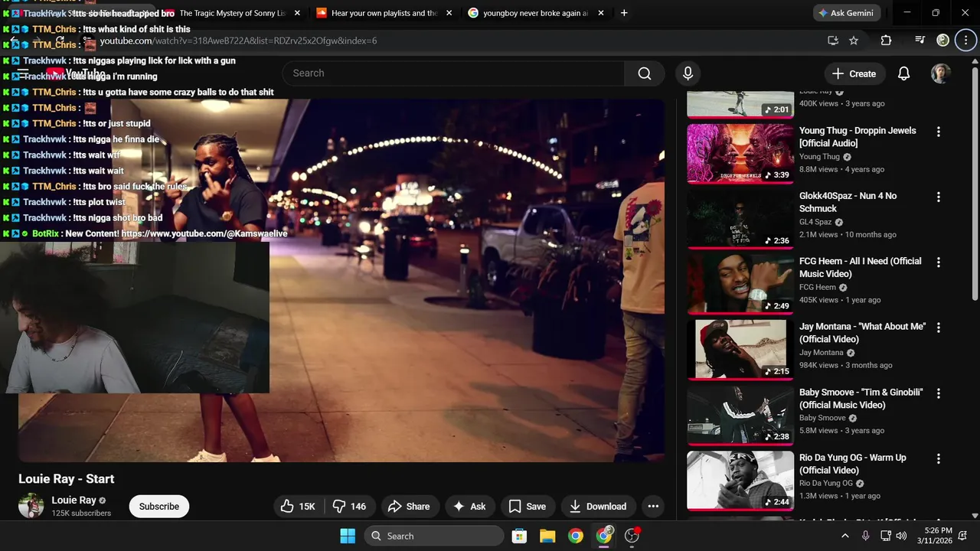This screenshot has width=980, height=551.
Task: Open the Chrome extensions puzzle icon
Action: [x=886, y=41]
